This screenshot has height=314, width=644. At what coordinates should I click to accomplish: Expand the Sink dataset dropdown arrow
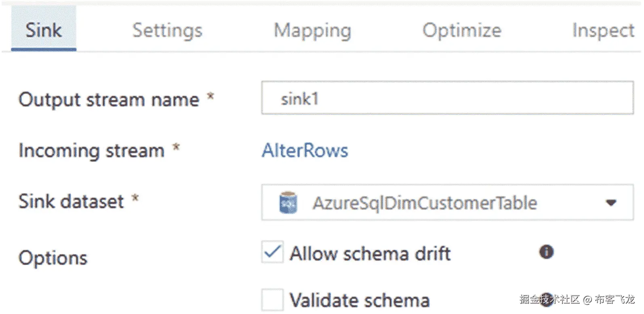coord(611,202)
